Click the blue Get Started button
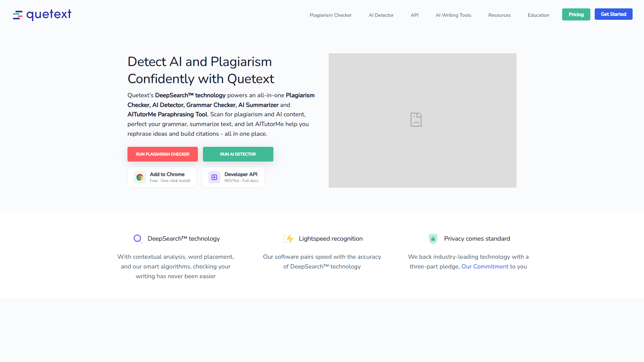 coord(613,14)
